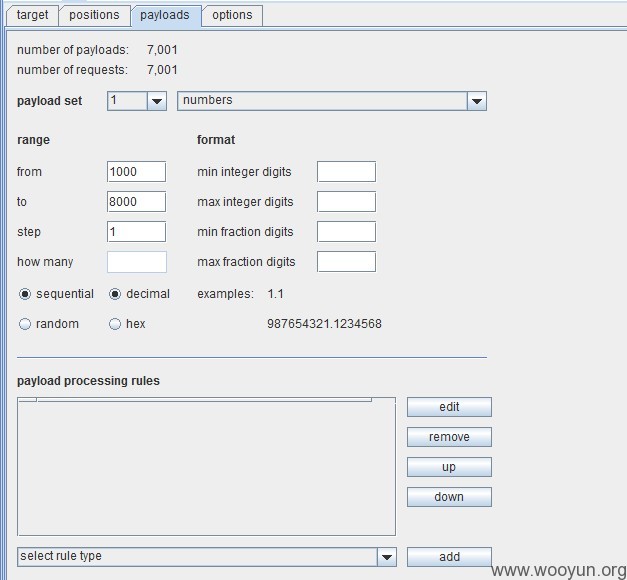Click the range to field
The height and width of the screenshot is (580, 627).
point(136,202)
